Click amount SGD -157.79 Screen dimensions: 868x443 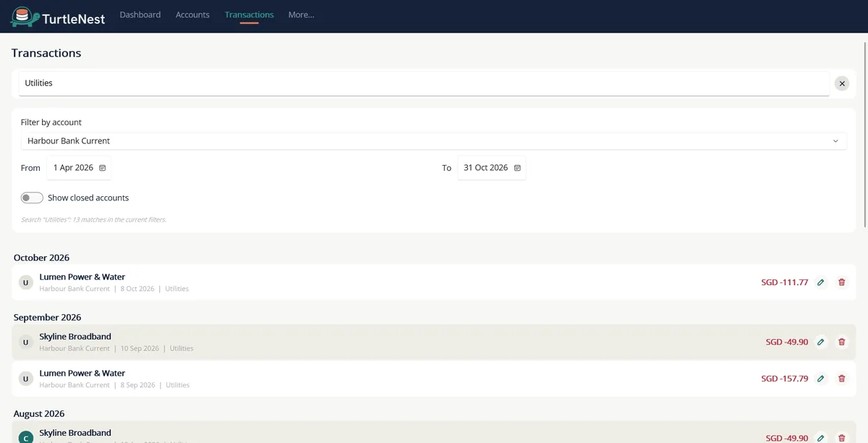coord(784,379)
